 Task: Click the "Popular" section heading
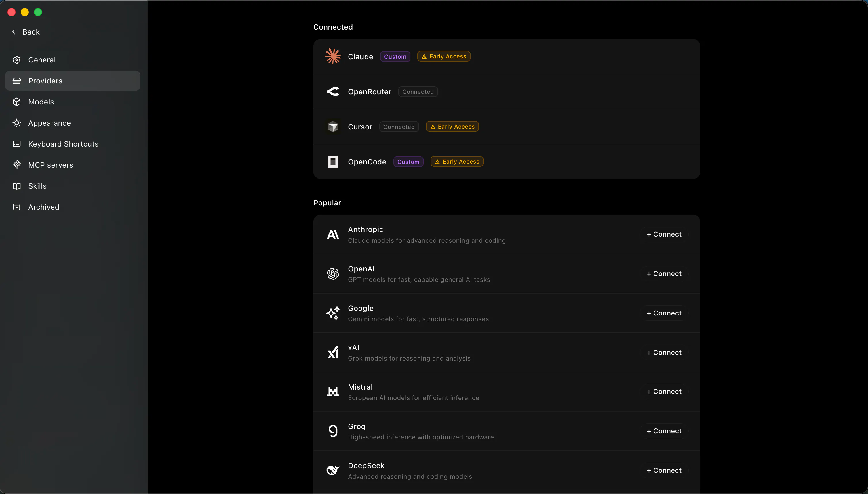tap(327, 202)
